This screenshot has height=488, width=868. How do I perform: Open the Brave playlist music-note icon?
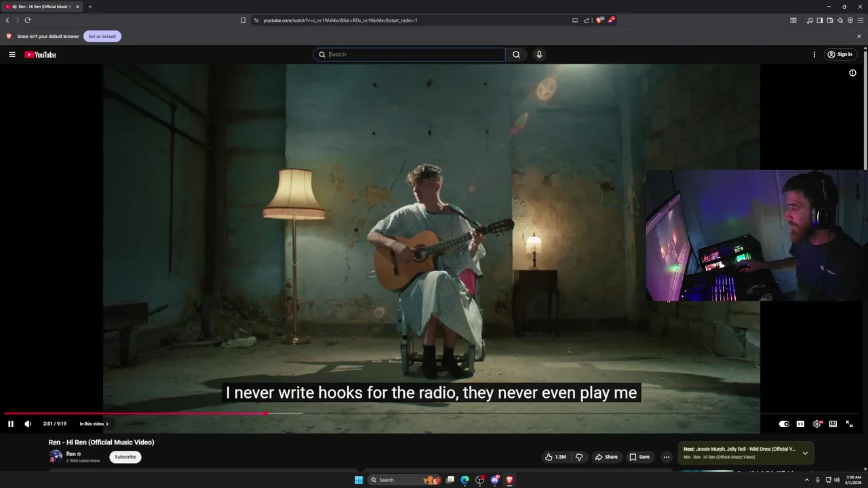click(x=810, y=20)
